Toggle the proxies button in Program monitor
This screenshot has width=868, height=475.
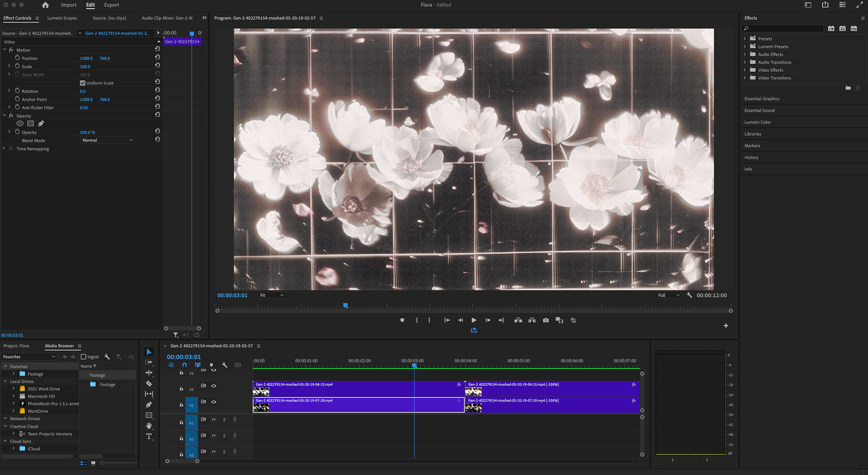click(x=573, y=320)
